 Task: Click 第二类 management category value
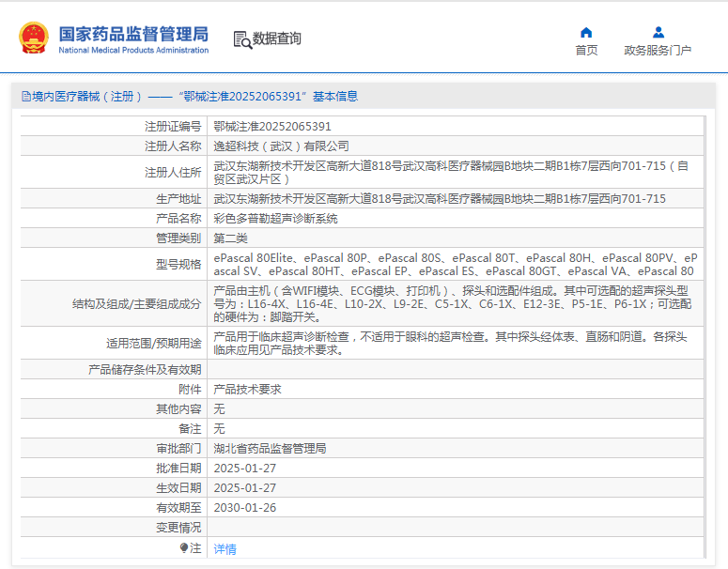click(230, 238)
